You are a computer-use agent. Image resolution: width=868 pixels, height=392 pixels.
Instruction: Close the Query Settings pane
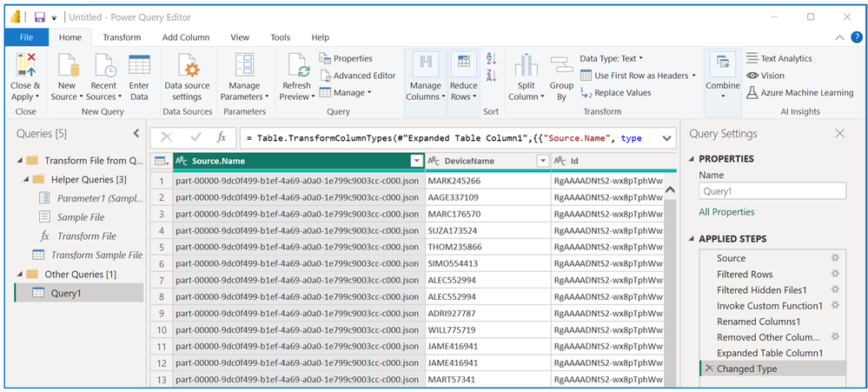(x=839, y=134)
